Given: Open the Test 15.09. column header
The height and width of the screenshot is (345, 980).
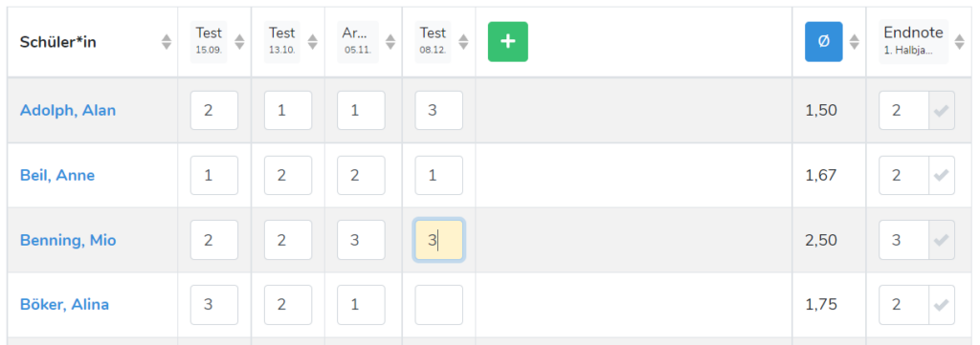Looking at the screenshot, I should [x=209, y=42].
